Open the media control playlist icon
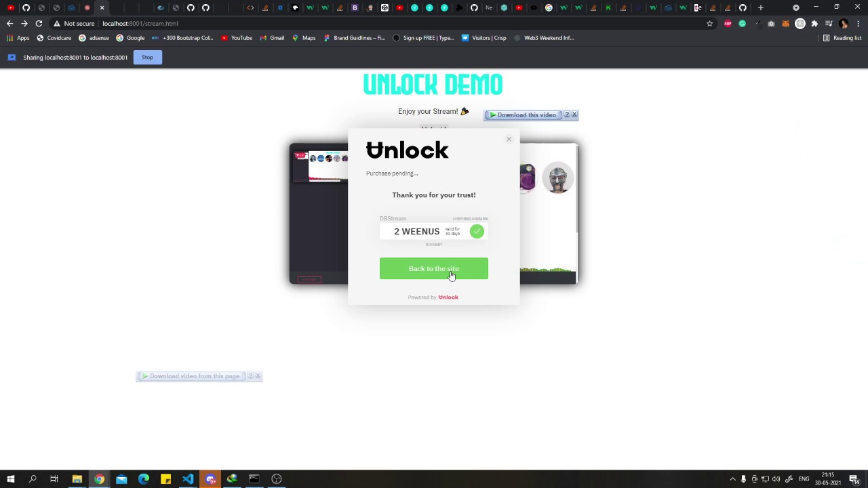This screenshot has height=488, width=868. coord(829,24)
